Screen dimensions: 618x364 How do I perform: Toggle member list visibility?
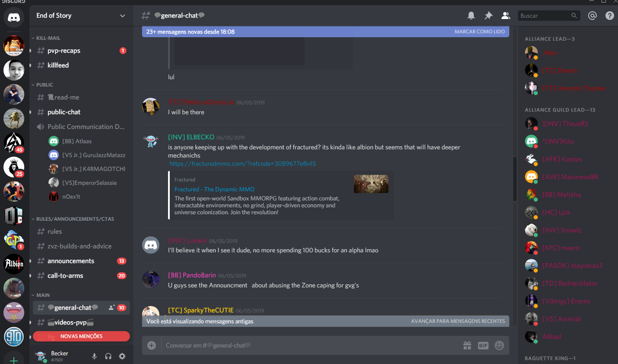coord(505,16)
